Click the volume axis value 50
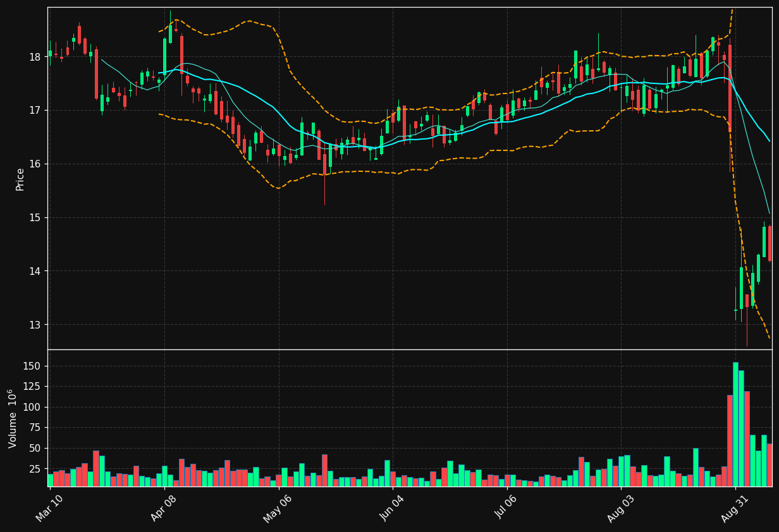The image size is (779, 532). point(35,448)
